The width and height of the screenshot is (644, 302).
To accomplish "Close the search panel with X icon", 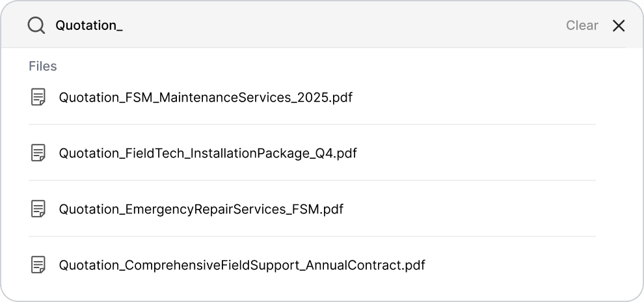I will [x=619, y=25].
